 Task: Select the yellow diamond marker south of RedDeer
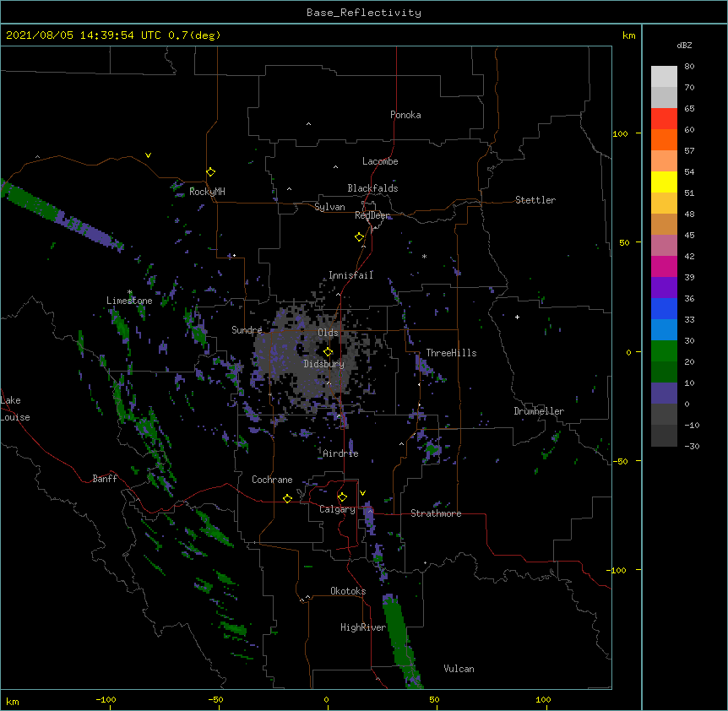coord(360,237)
